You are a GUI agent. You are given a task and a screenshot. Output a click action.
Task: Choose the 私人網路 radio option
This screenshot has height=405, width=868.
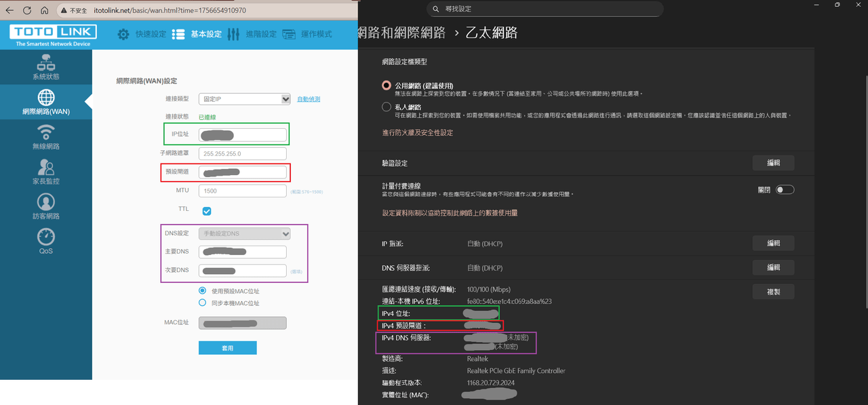(x=387, y=107)
